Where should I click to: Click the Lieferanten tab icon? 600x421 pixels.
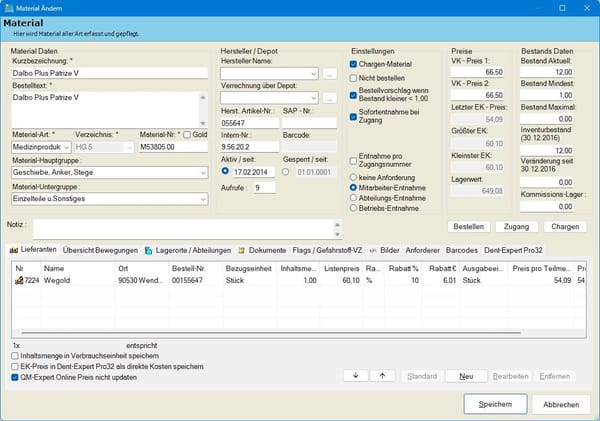tap(14, 250)
